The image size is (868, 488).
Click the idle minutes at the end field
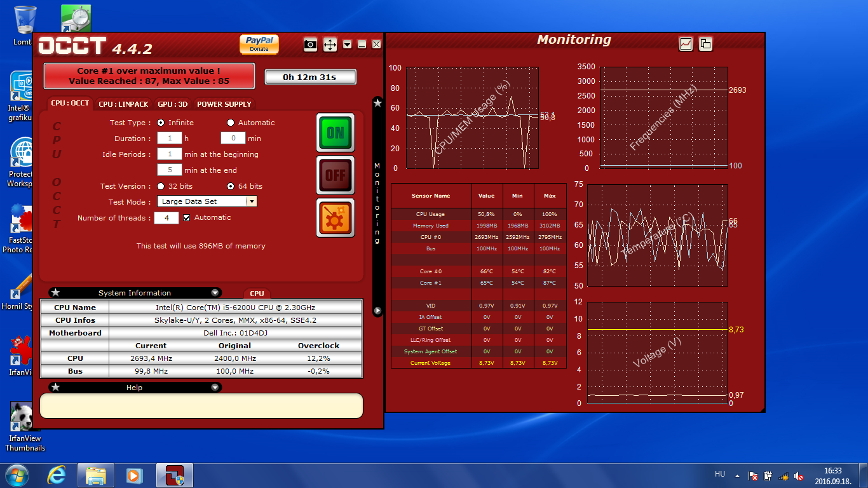[x=170, y=170]
